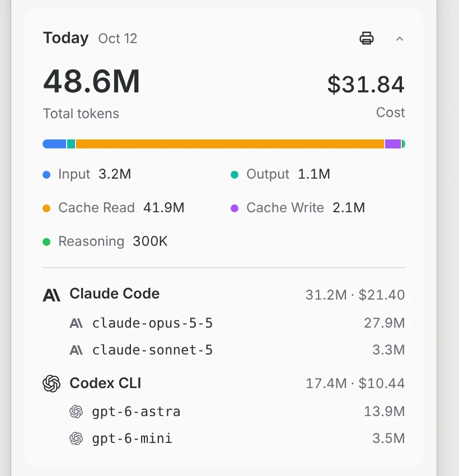The height and width of the screenshot is (476, 459).
Task: Click the Output 1.1M value
Action: click(x=314, y=174)
